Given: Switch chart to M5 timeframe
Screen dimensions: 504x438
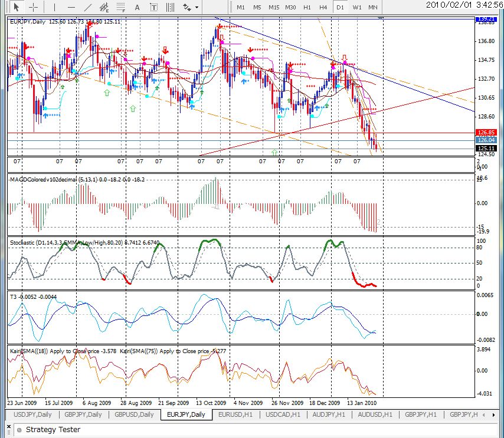Looking at the screenshot, I should [x=257, y=7].
